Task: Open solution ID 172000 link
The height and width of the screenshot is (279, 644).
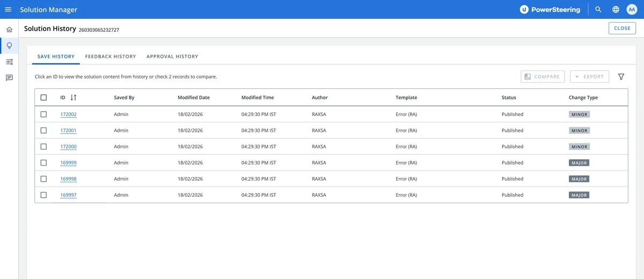Action: 68,147
